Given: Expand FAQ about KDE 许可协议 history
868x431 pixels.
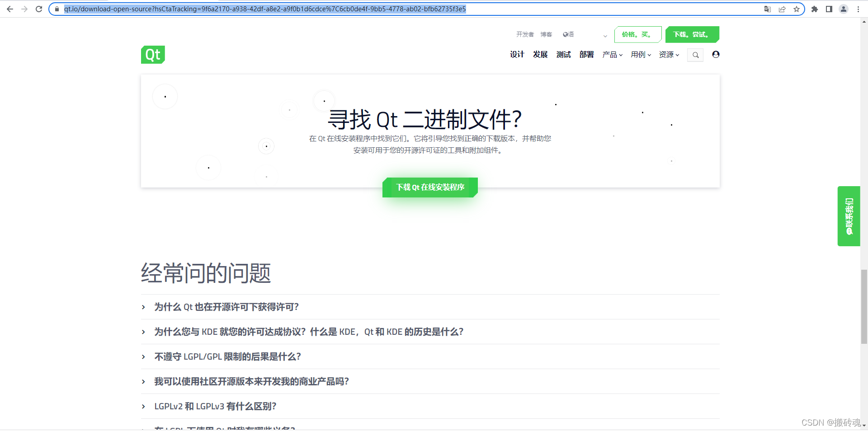Looking at the screenshot, I should tap(430, 332).
